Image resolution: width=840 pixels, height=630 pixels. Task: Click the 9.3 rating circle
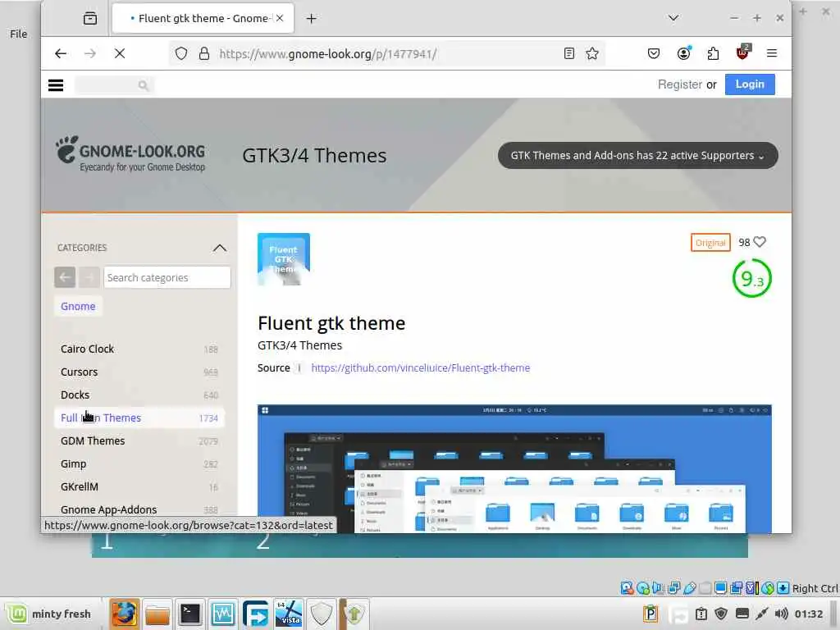tap(751, 279)
